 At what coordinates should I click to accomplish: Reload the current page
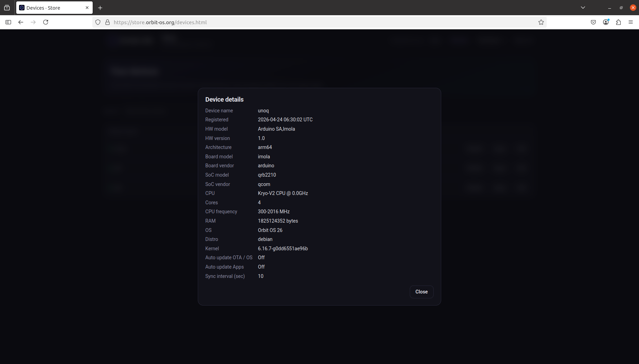click(46, 22)
